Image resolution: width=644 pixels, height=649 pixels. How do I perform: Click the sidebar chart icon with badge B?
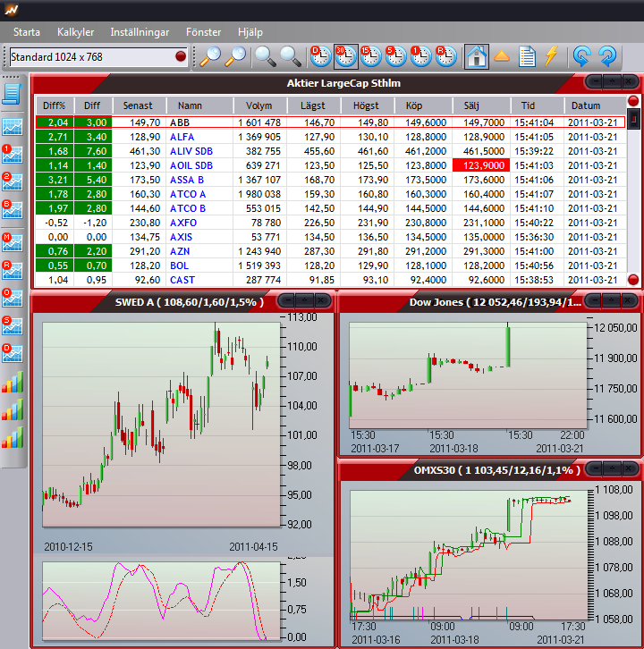[x=13, y=209]
